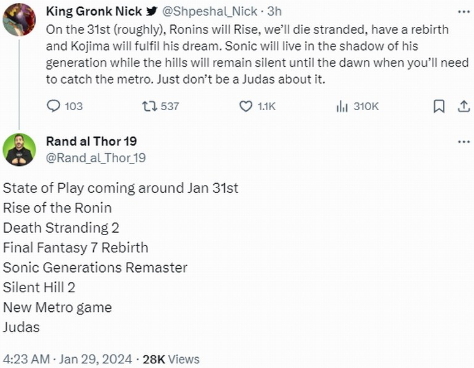Click the Twitter bird badge beside the name
The image size is (474, 368).
pyautogui.click(x=152, y=11)
